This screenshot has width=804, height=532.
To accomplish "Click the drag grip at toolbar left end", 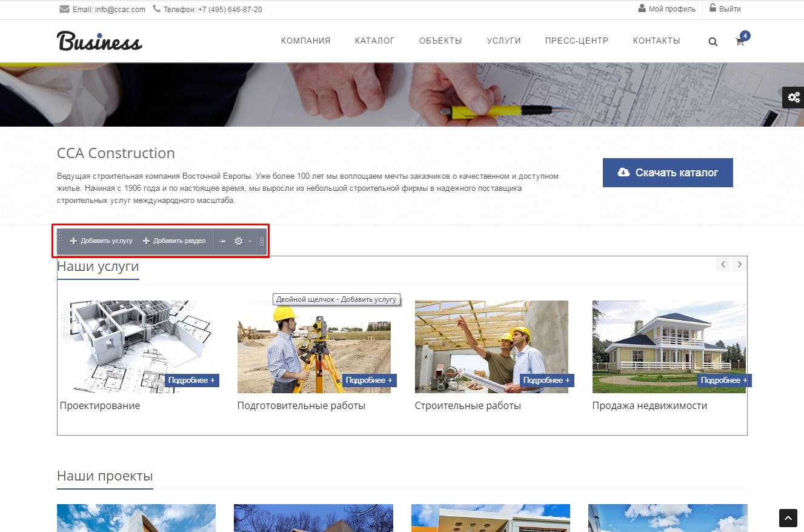I will tap(61, 241).
